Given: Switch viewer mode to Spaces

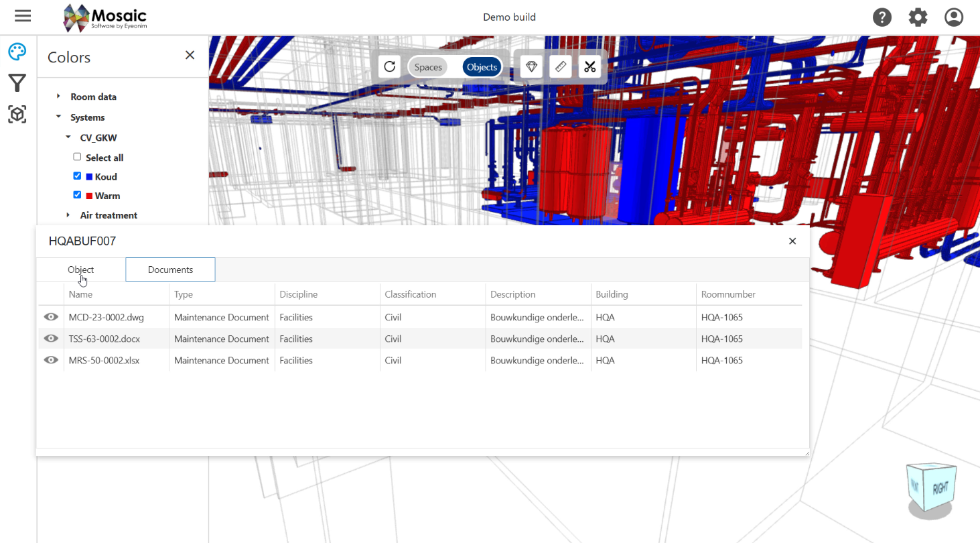Looking at the screenshot, I should pyautogui.click(x=428, y=67).
